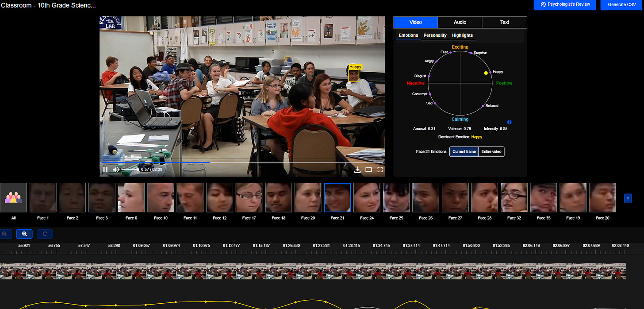The width and height of the screenshot is (644, 309).
Task: Jump to the 02:08.440 timeline marker
Action: pyautogui.click(x=620, y=245)
